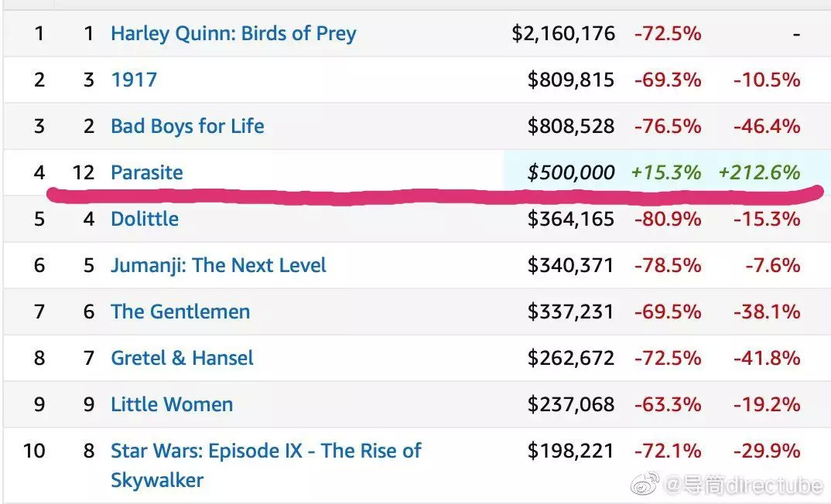
Task: Click the Gretel & Hansel link
Action: point(182,358)
